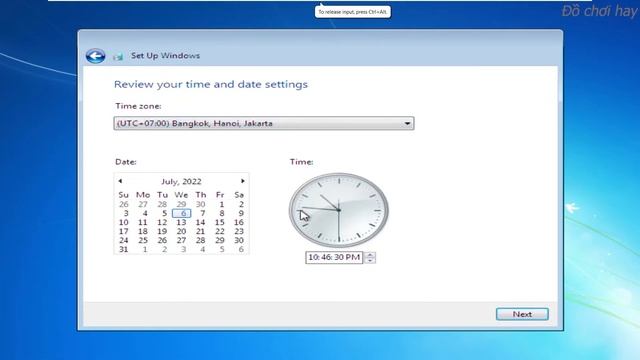Click the blue back arrow button
The width and height of the screenshot is (640, 360).
click(x=96, y=56)
